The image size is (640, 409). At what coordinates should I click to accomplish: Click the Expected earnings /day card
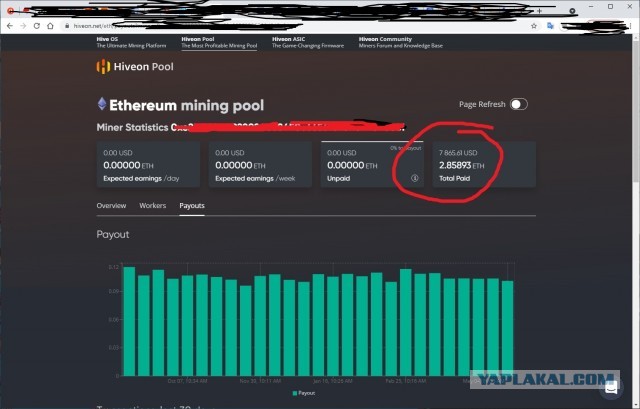(148, 164)
